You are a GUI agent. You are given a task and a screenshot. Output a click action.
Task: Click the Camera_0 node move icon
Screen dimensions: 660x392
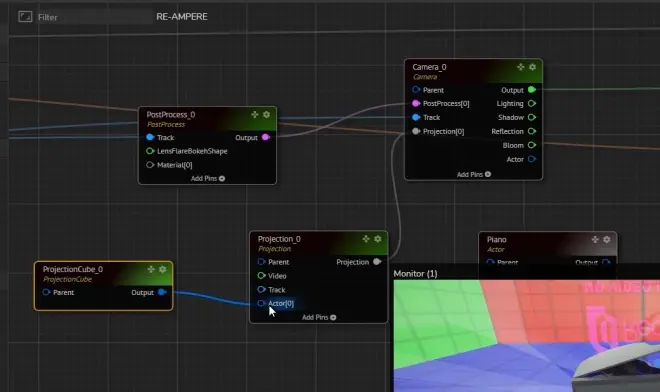pyautogui.click(x=521, y=67)
